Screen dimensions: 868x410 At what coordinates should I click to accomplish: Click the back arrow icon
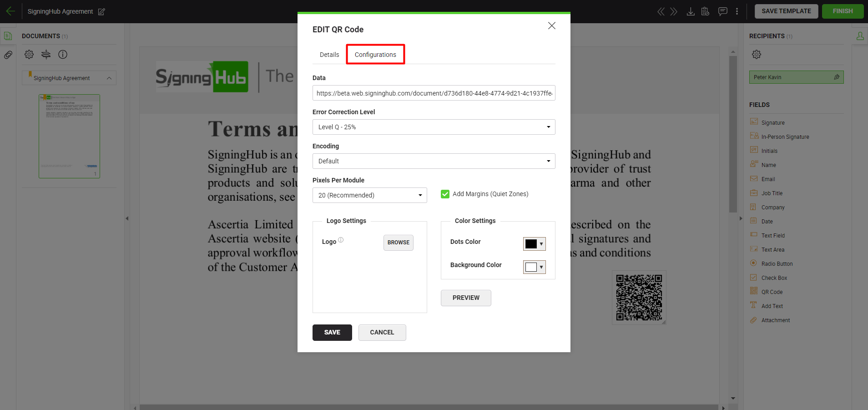[10, 11]
